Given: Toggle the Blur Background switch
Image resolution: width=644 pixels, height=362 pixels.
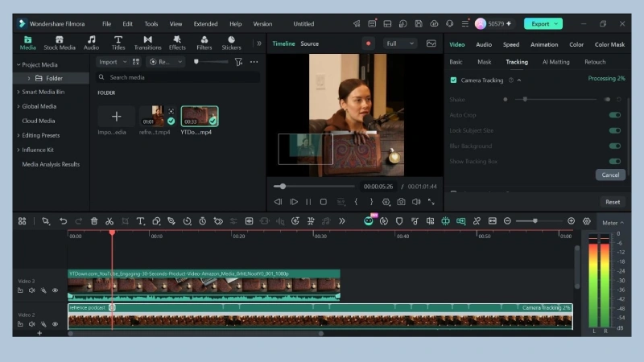Looking at the screenshot, I should pos(615,146).
